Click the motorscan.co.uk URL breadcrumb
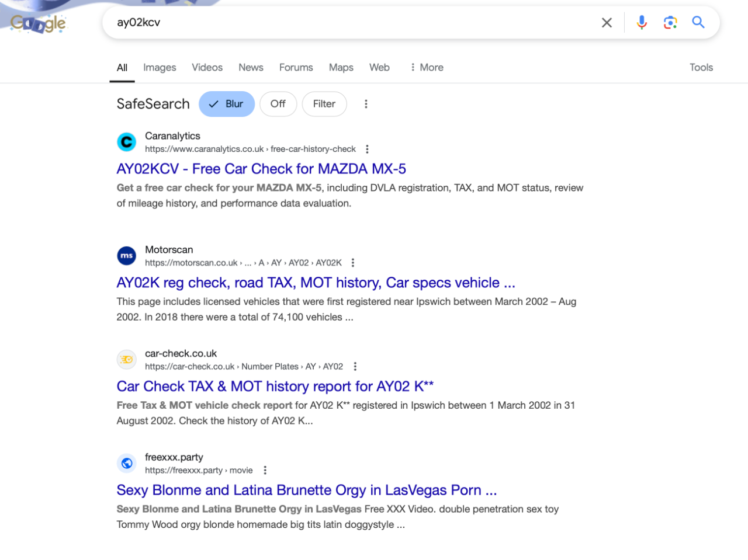Viewport: 748px width, 560px height. [243, 263]
